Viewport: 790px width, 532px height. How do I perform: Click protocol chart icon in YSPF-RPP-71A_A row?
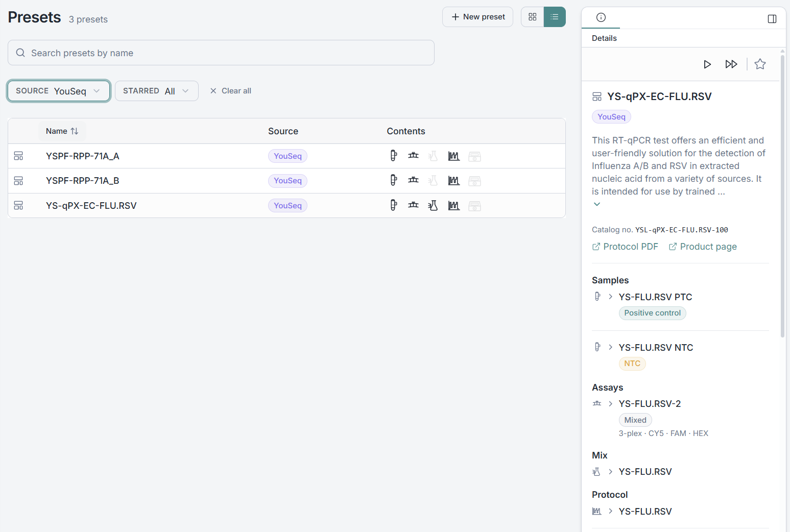[x=454, y=156]
